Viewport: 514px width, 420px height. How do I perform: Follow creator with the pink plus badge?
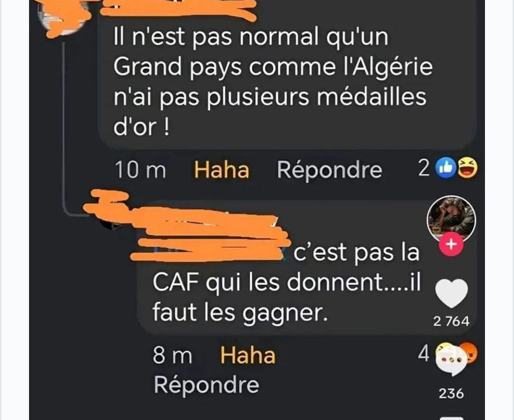click(451, 244)
